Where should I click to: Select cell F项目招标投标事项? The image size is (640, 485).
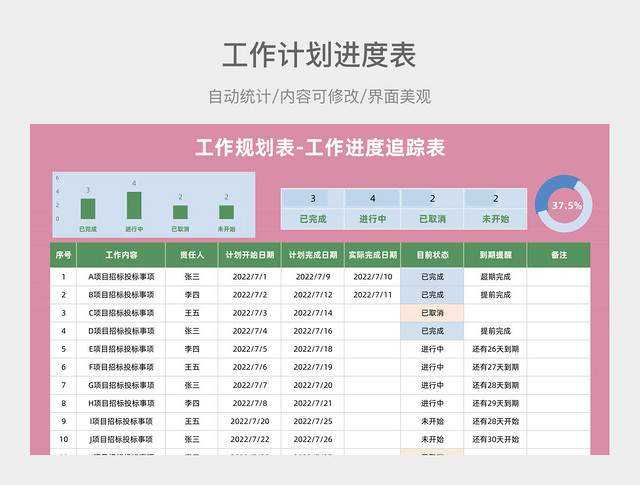pyautogui.click(x=121, y=367)
